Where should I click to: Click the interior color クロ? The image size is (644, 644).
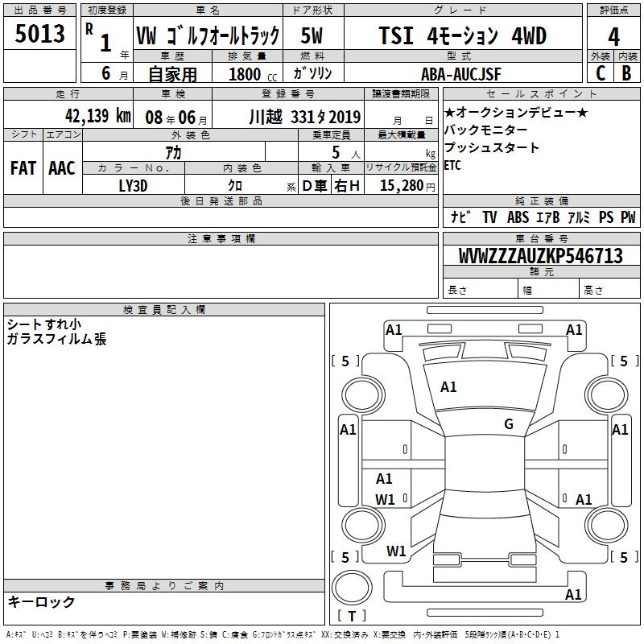[235, 186]
